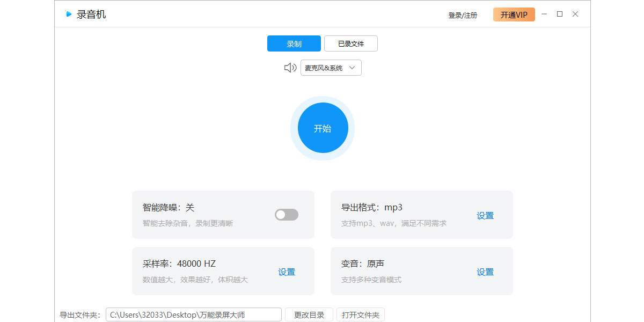Image resolution: width=644 pixels, height=322 pixels.
Task: Close the recorder window
Action: click(575, 14)
